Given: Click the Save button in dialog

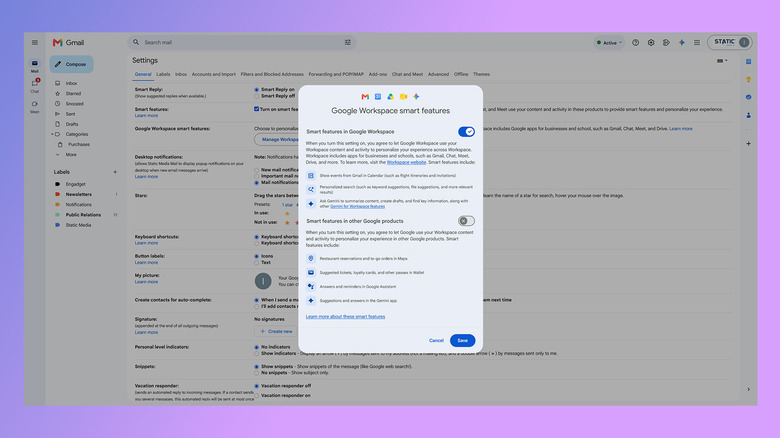Looking at the screenshot, I should tap(463, 340).
